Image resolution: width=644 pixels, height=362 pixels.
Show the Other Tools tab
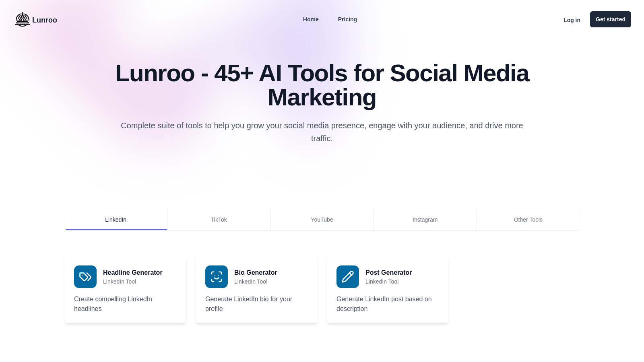(528, 220)
